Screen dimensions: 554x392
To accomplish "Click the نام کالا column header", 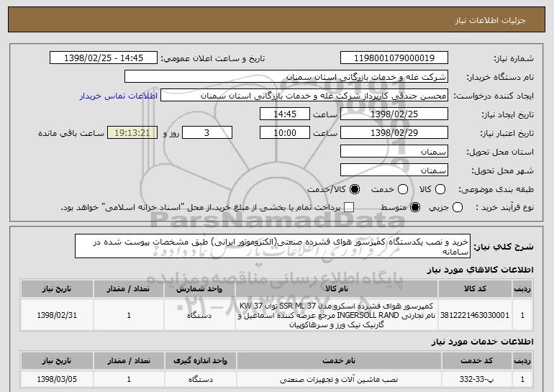I will click(x=337, y=289).
